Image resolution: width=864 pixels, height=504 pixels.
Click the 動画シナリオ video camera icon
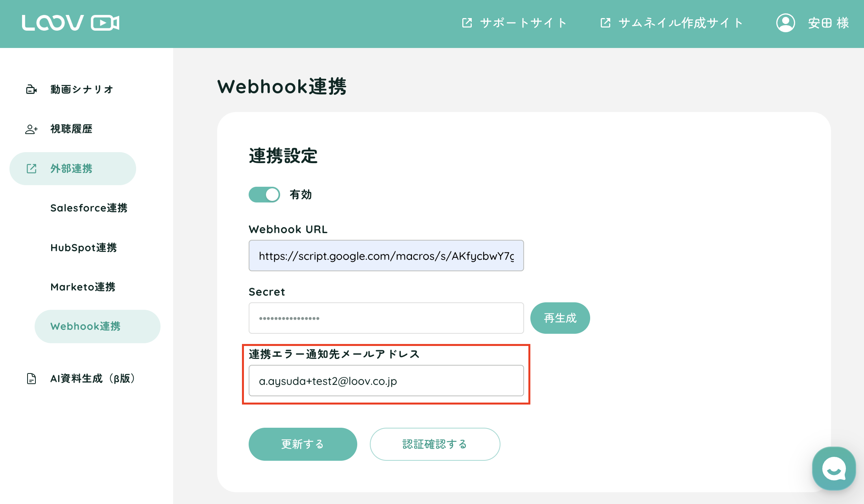(x=31, y=90)
